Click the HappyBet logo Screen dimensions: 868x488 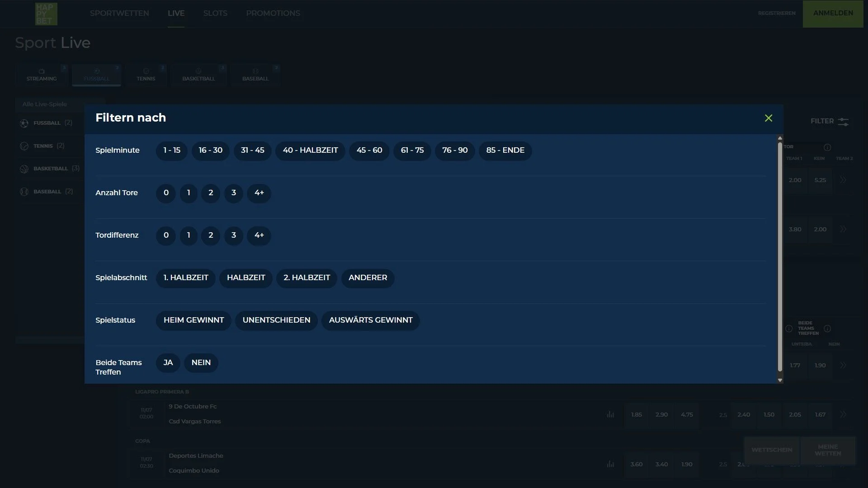46,14
